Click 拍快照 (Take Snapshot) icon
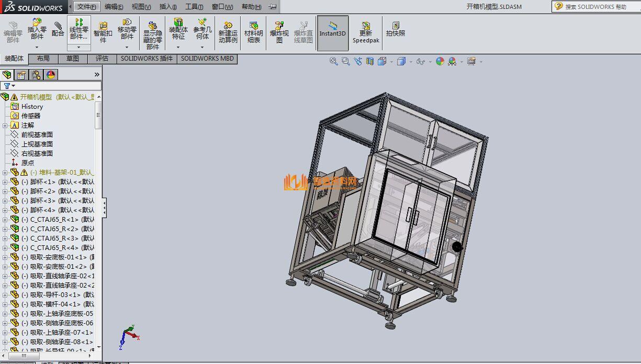Image resolution: width=641 pixels, height=364 pixels. [396, 29]
